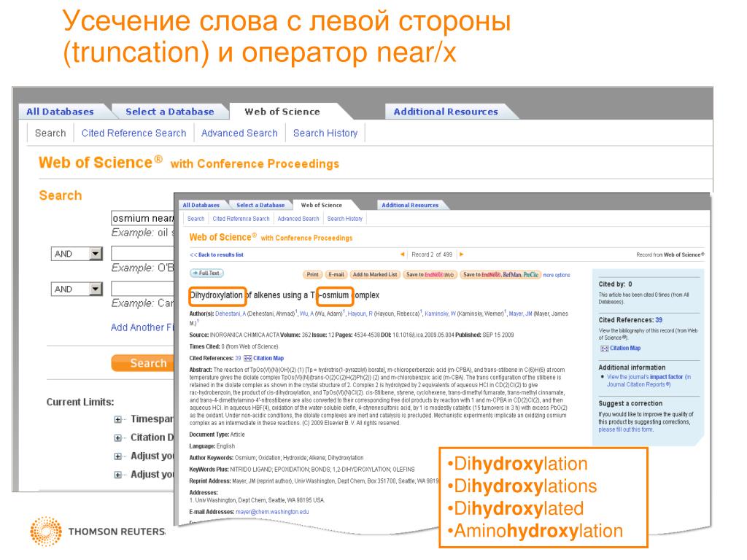The height and width of the screenshot is (560, 747).
Task: Click 'Cited by: 0' heading in sidebar
Action: (615, 284)
